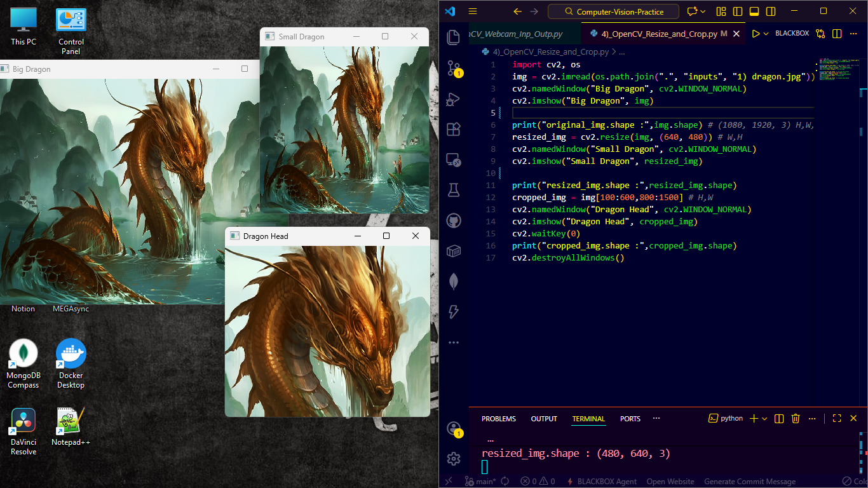Kill the terminal with trash icon
Screen dimensions: 868x488
pyautogui.click(x=796, y=418)
